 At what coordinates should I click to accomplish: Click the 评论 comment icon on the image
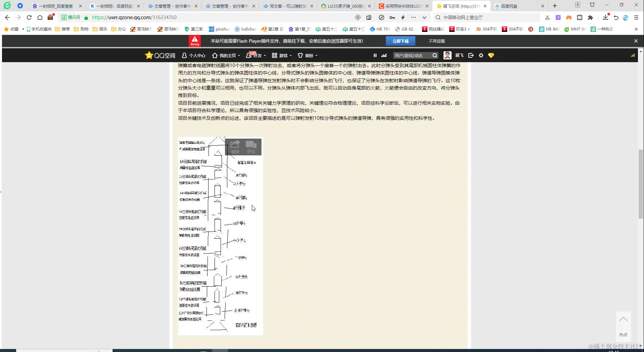pyautogui.click(x=251, y=147)
